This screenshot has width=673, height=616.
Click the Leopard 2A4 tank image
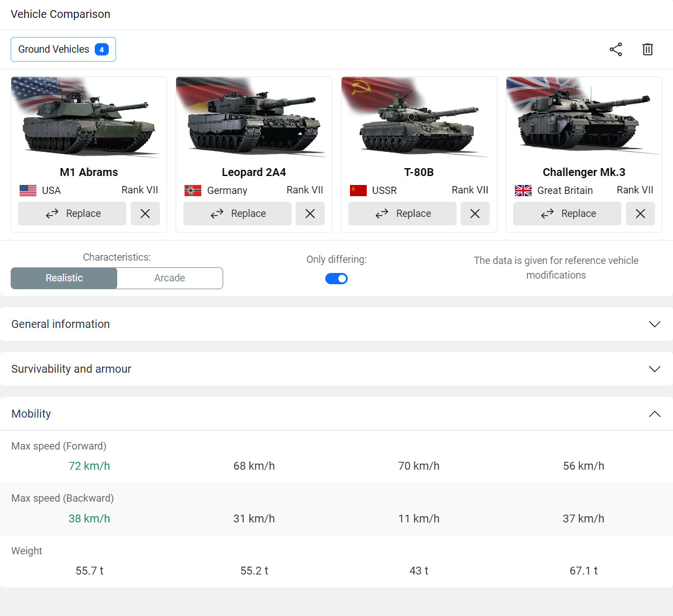pyautogui.click(x=254, y=117)
